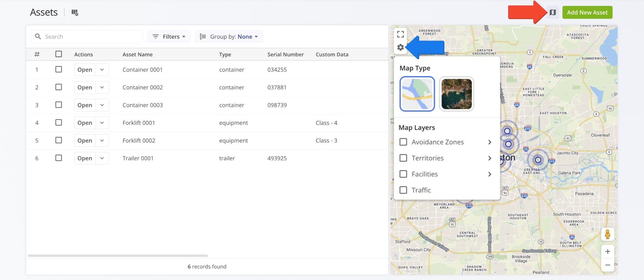
Task: Toggle the map view icon
Action: (x=552, y=13)
